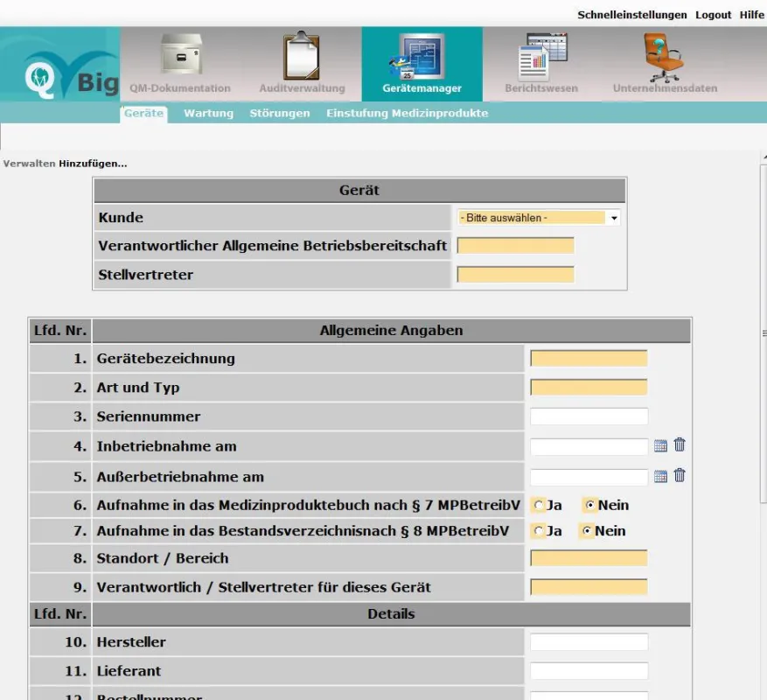Focus the Standort / Bereich field
Screen dimensions: 767x700
[589, 558]
